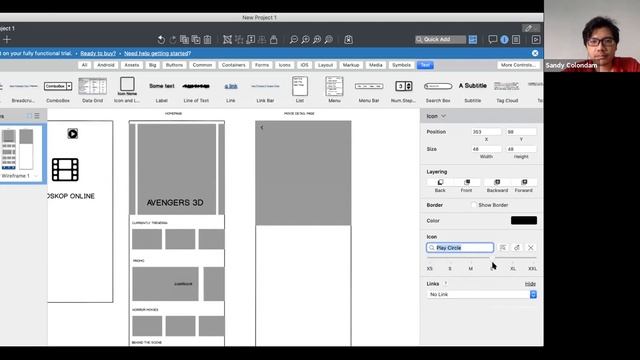Click the Redo arrow in toolbar
Image resolution: width=640 pixels, height=360 pixels.
tap(173, 40)
